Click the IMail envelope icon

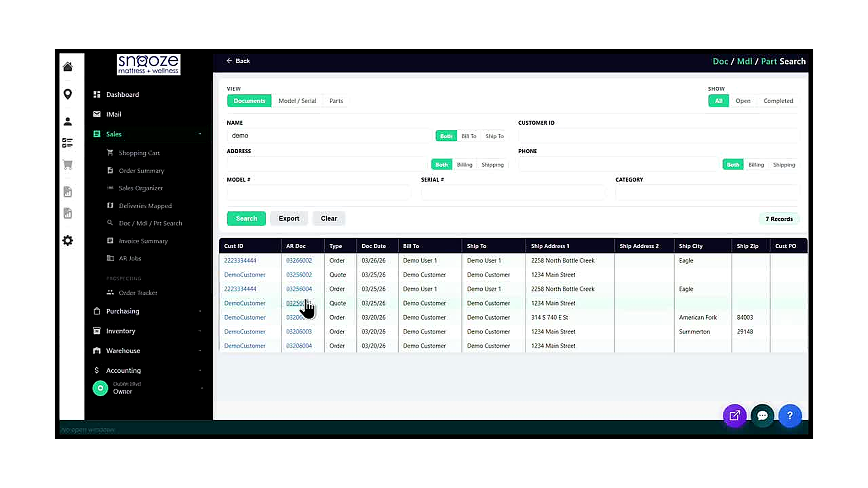pyautogui.click(x=97, y=114)
